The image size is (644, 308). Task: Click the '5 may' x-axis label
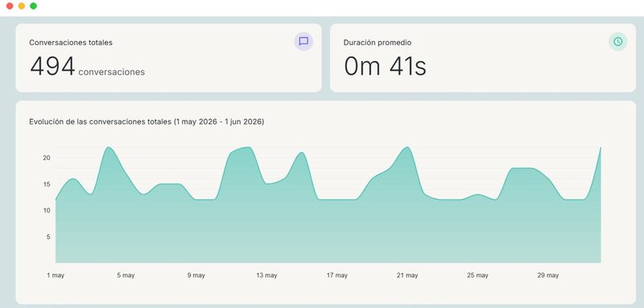[126, 275]
